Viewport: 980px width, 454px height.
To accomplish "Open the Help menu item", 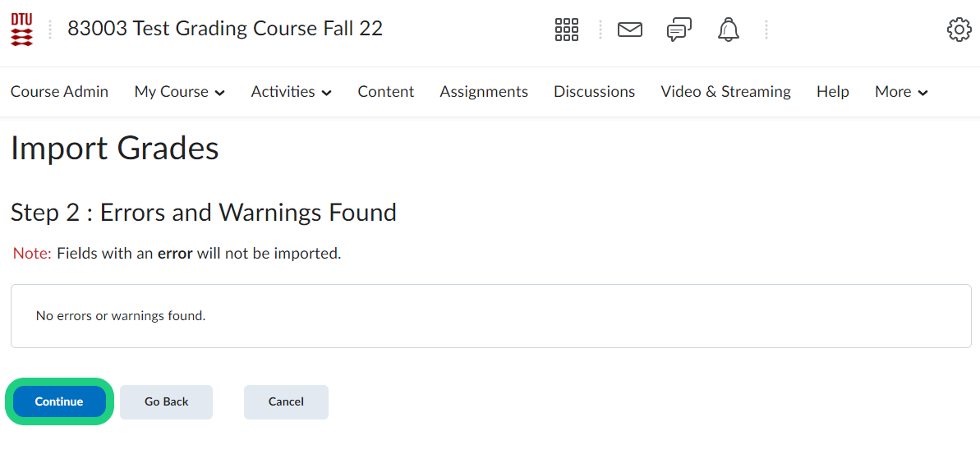I will [x=832, y=92].
